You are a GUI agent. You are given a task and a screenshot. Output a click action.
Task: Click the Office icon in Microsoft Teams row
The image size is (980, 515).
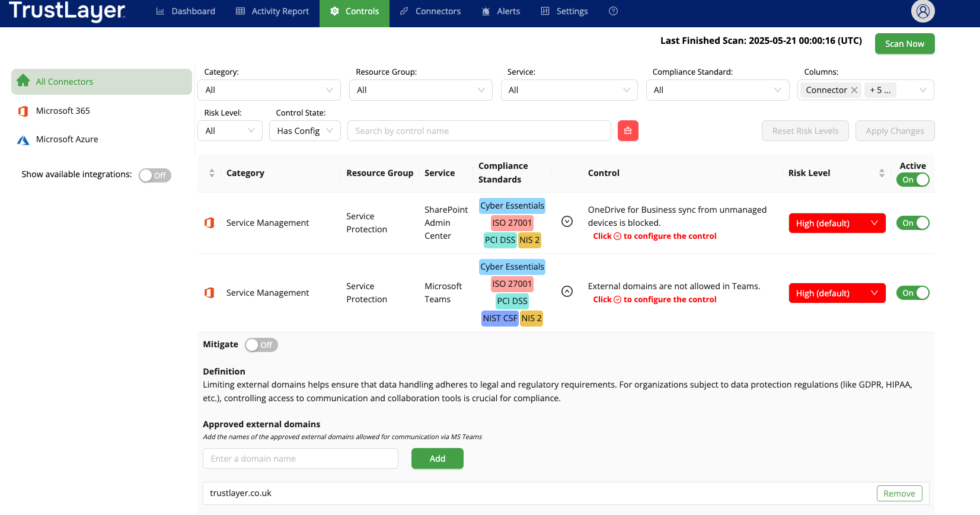pos(209,293)
